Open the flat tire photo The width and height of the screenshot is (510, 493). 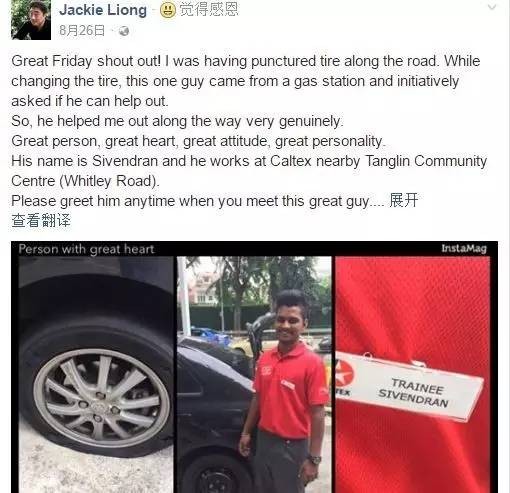(x=96, y=374)
